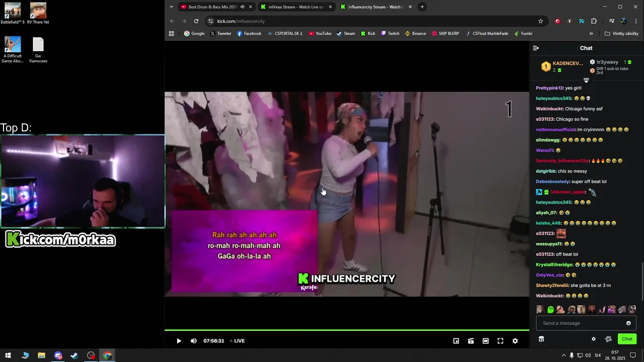Open the Windows Start menu

[x=8, y=355]
